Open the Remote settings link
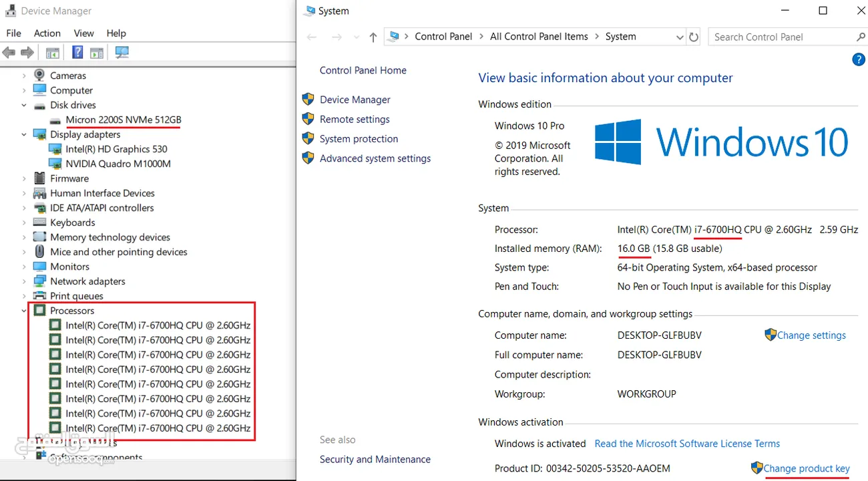Viewport: 868px width, 481px height. (355, 119)
